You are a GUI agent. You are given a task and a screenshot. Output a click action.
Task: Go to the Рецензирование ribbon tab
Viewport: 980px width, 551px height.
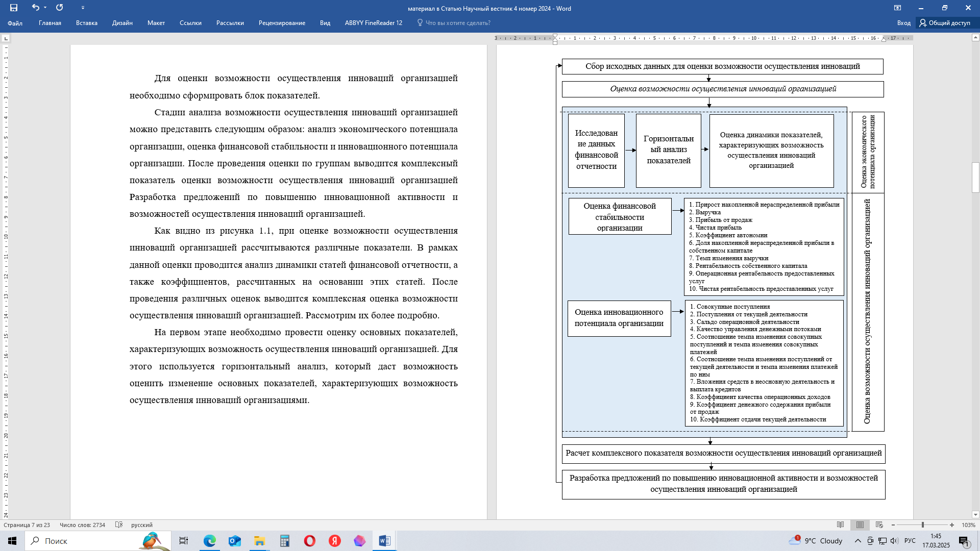coord(282,23)
